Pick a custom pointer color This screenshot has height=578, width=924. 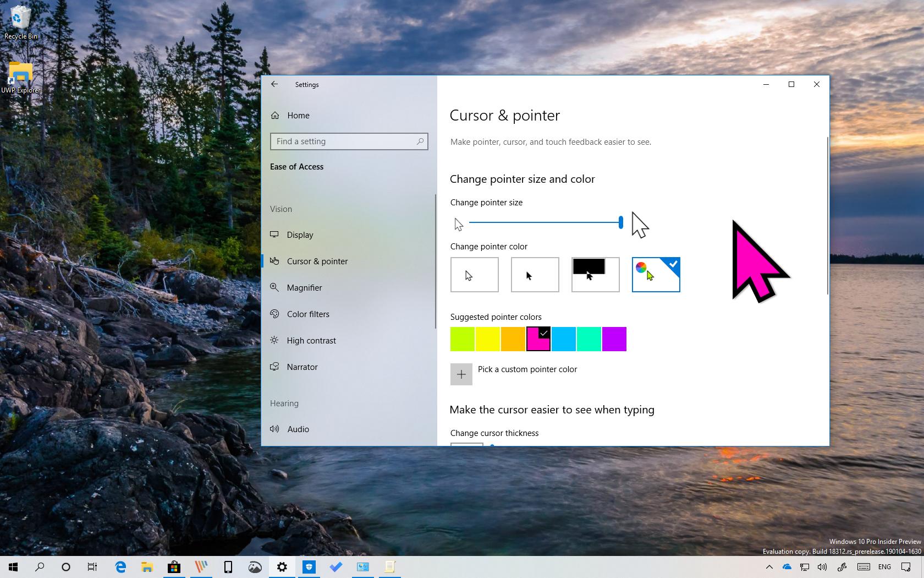tap(461, 374)
